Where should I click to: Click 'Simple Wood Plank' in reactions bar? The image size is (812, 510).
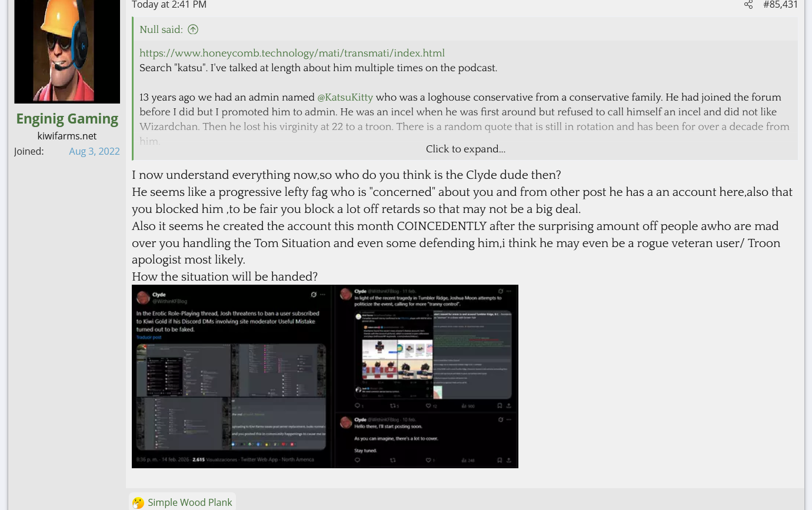tap(190, 502)
